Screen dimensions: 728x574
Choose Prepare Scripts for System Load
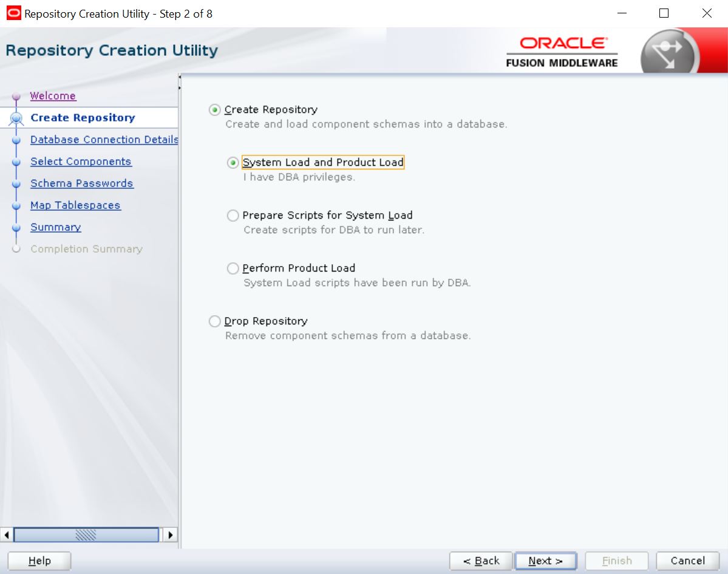[x=233, y=216]
